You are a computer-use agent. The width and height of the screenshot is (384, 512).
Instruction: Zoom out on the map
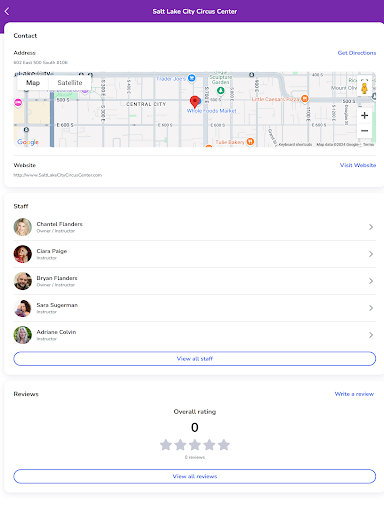pos(364,131)
